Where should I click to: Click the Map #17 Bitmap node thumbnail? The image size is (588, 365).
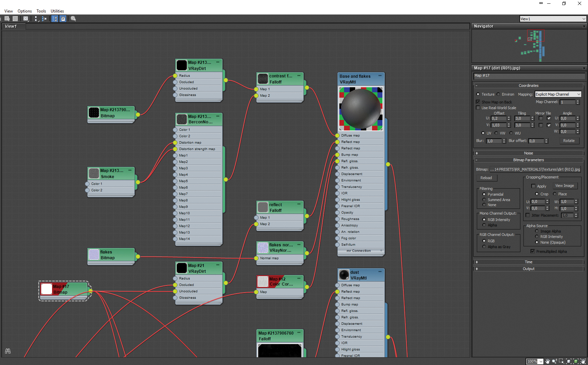46,289
